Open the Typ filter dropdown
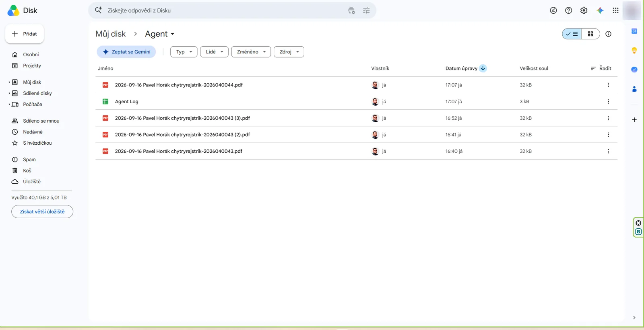The width and height of the screenshot is (644, 330). 184,52
